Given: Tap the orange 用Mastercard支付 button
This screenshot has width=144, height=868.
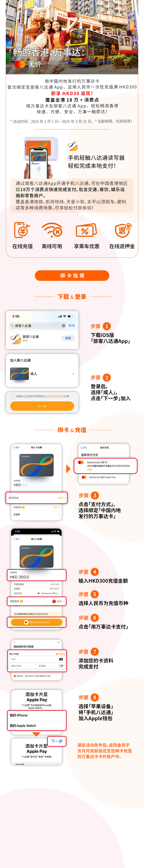Looking at the screenshot, I should (36, 622).
